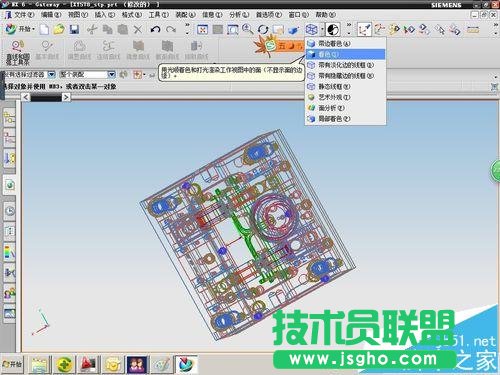
Task: Click the Save floppy disk icon
Action: (x=74, y=30)
